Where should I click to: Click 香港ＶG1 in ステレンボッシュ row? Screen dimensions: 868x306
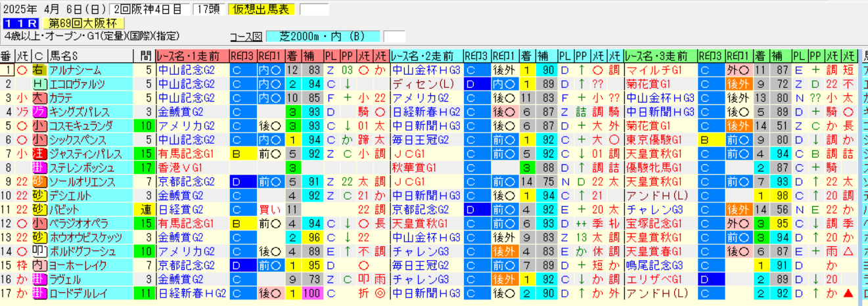click(193, 168)
